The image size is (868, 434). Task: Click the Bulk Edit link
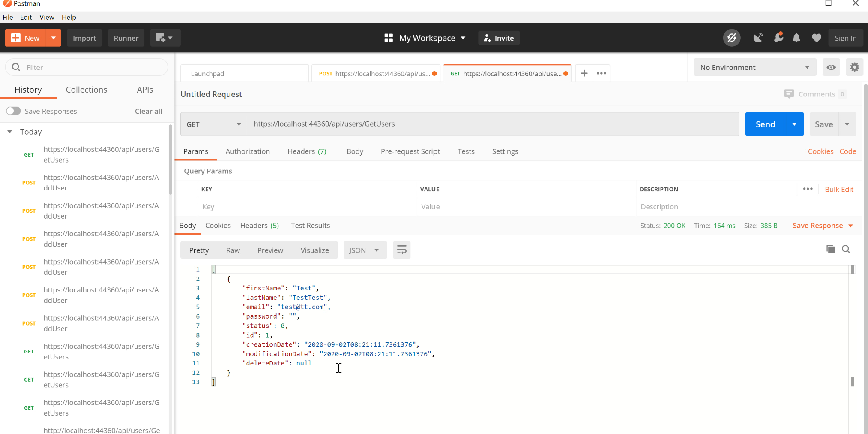839,189
